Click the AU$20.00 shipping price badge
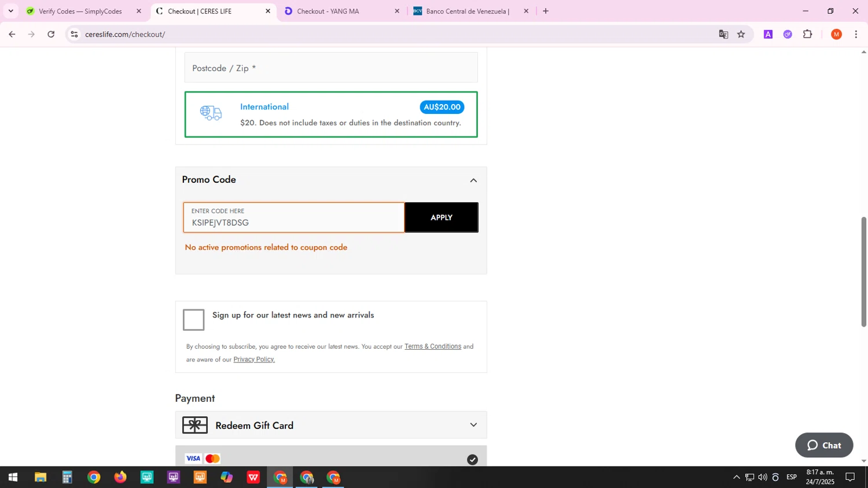 442,107
